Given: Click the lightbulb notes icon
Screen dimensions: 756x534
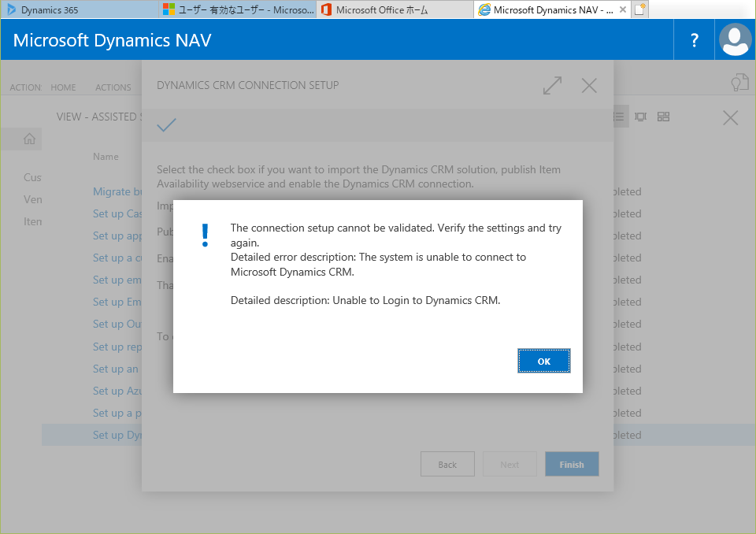Looking at the screenshot, I should coord(739,83).
